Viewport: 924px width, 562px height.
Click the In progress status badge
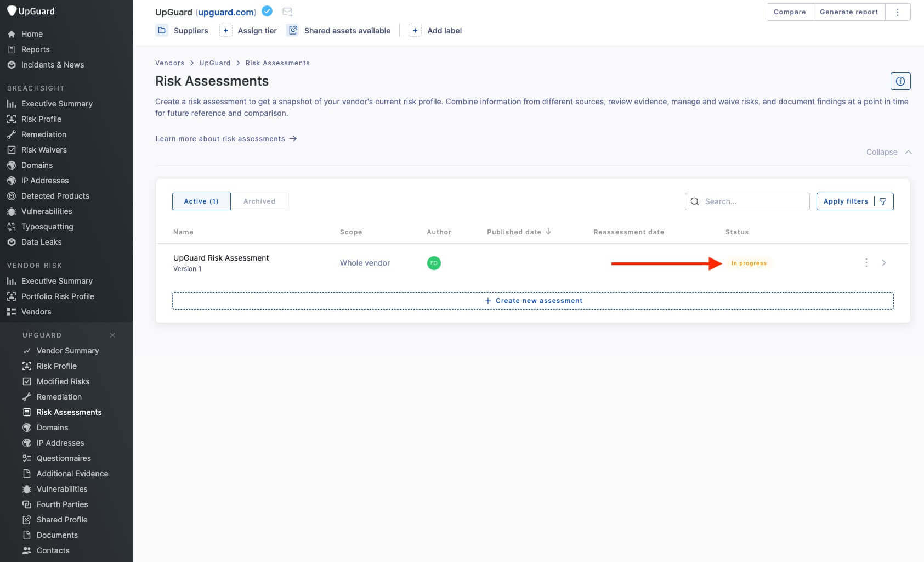[x=749, y=263]
